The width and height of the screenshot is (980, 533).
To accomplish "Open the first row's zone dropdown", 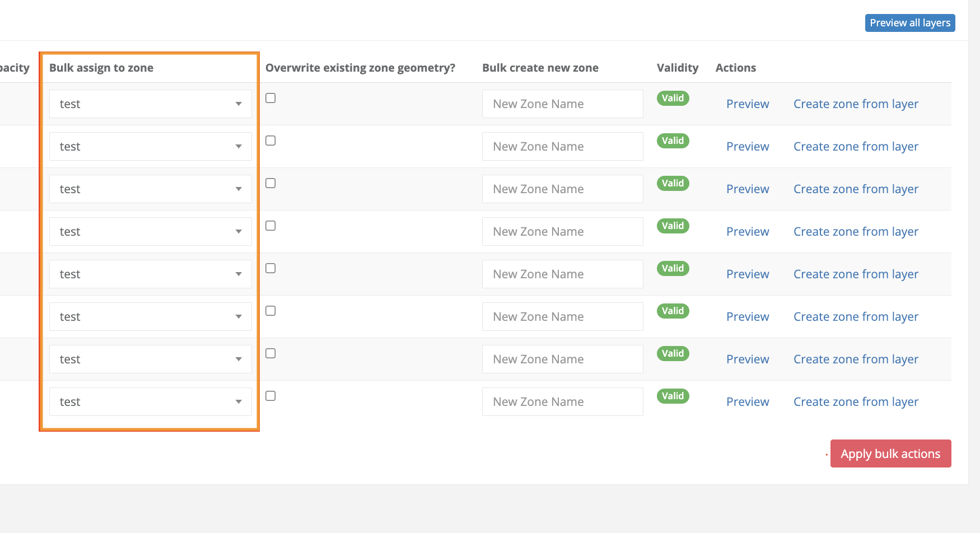I will pyautogui.click(x=150, y=104).
